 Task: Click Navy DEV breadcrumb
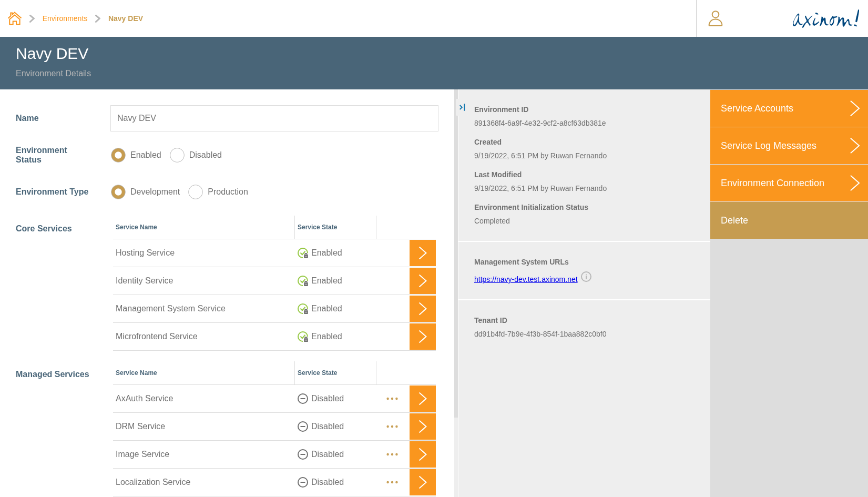pos(126,18)
